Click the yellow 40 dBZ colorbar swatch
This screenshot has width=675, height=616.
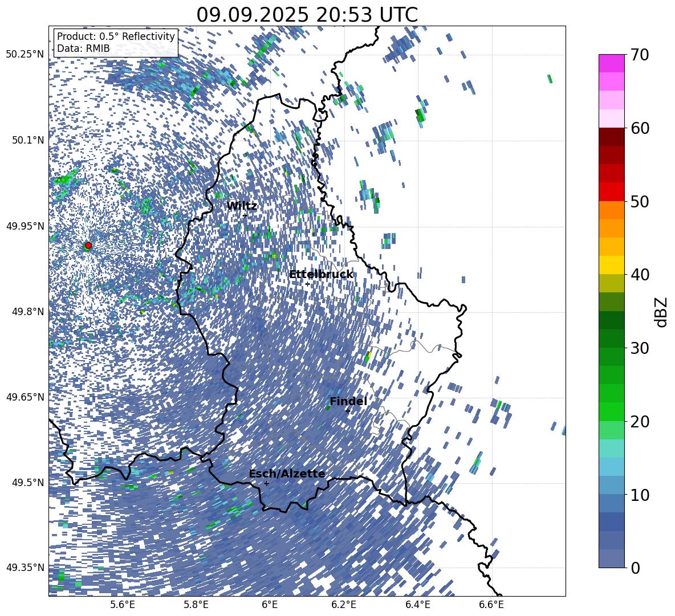pyautogui.click(x=611, y=265)
